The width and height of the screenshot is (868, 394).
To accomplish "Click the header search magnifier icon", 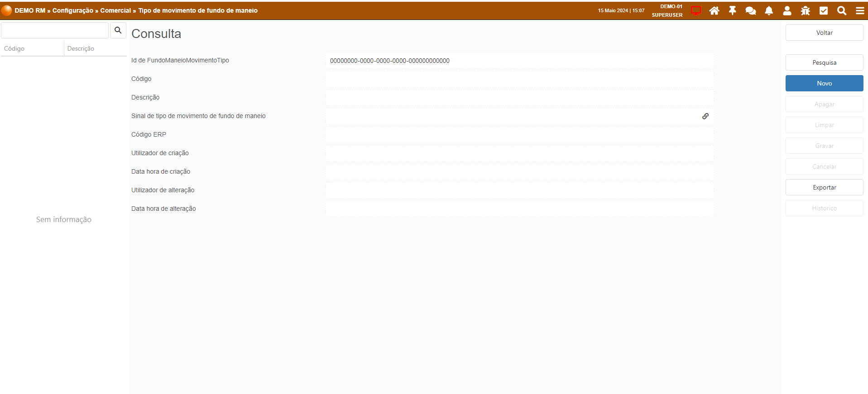I will click(x=842, y=10).
